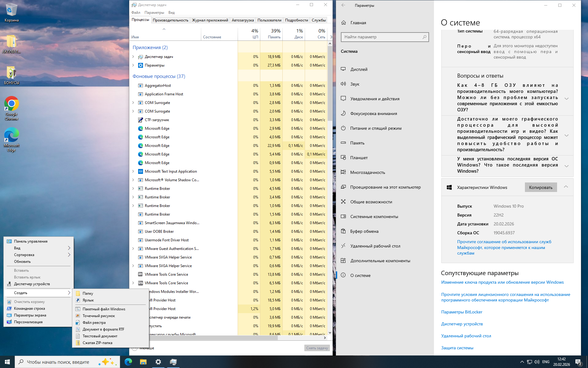Click the Display icon in the settings sidebar
Screen dimensions: 588x368
tap(343, 69)
